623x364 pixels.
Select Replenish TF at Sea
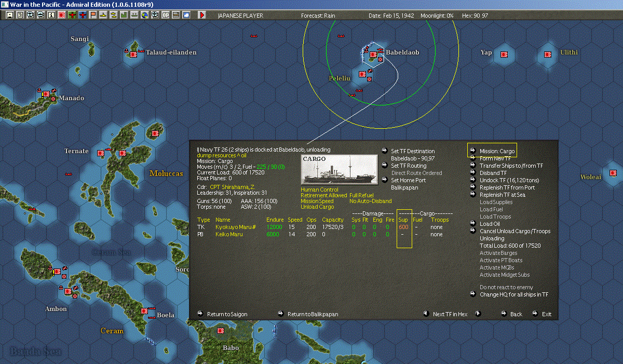pyautogui.click(x=503, y=195)
